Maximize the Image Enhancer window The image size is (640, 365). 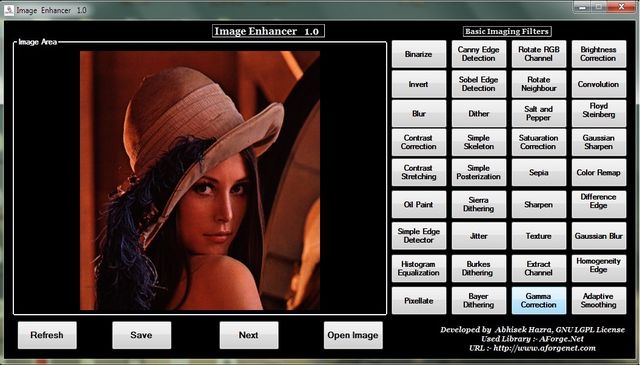(600, 6)
